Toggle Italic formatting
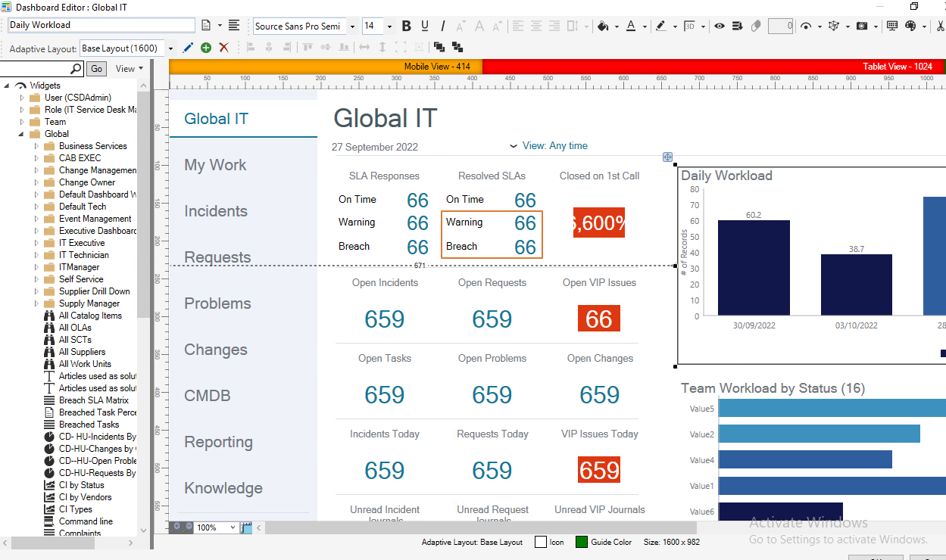 pos(443,26)
